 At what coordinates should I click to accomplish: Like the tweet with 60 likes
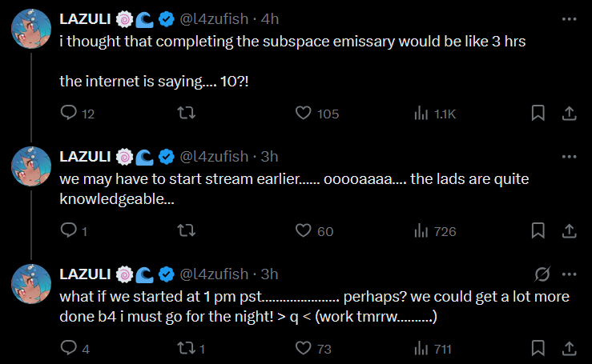pos(303,231)
